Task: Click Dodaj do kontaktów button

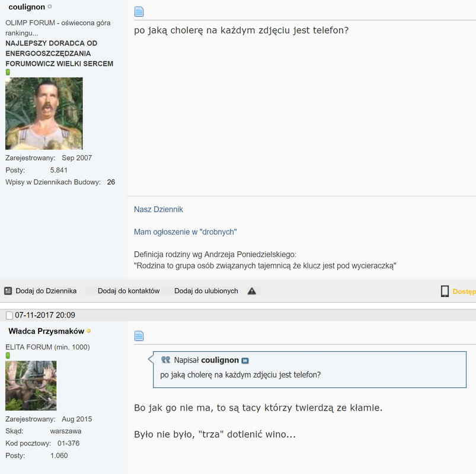Action: coord(129,291)
